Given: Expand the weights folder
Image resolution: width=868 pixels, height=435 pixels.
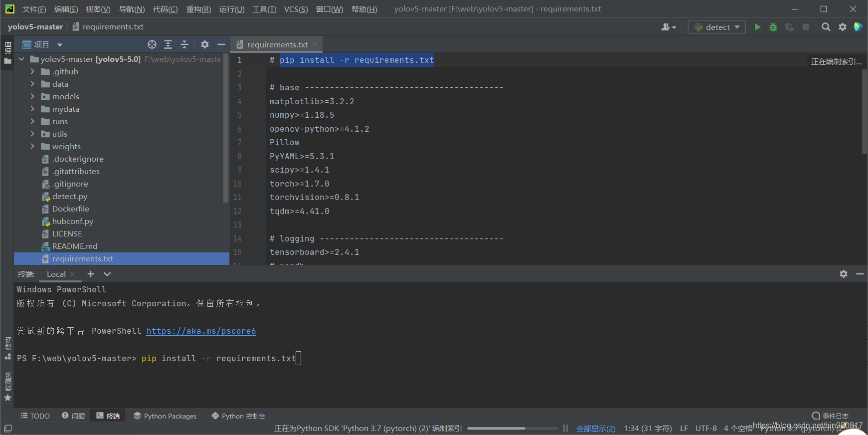Looking at the screenshot, I should pos(32,146).
